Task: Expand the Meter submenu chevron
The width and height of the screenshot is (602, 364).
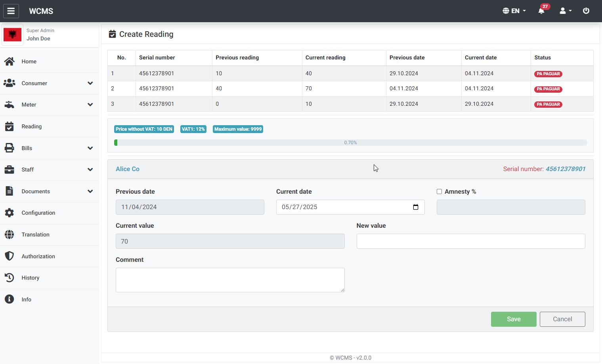Action: (90, 105)
